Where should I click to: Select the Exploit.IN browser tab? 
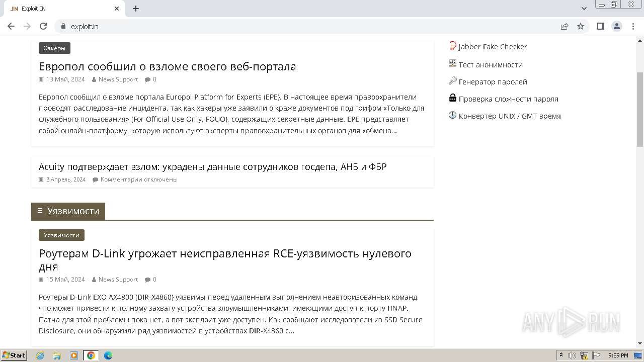click(64, 9)
